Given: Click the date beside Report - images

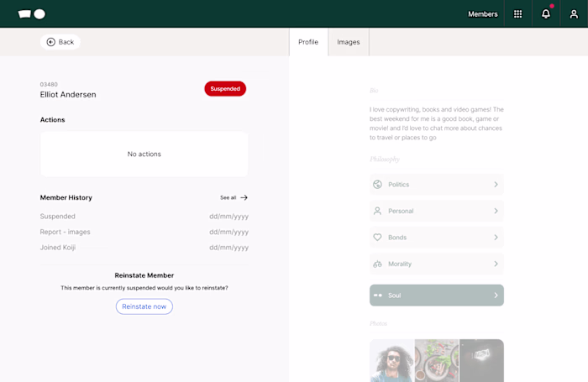Looking at the screenshot, I should coord(228,232).
